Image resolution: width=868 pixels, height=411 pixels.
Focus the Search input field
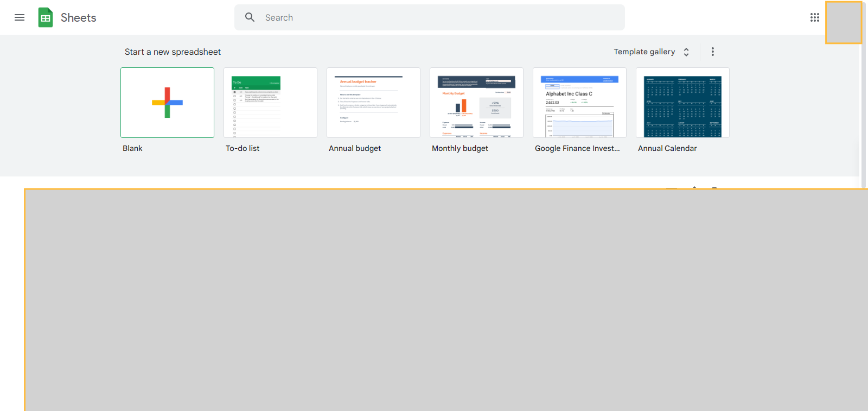430,17
